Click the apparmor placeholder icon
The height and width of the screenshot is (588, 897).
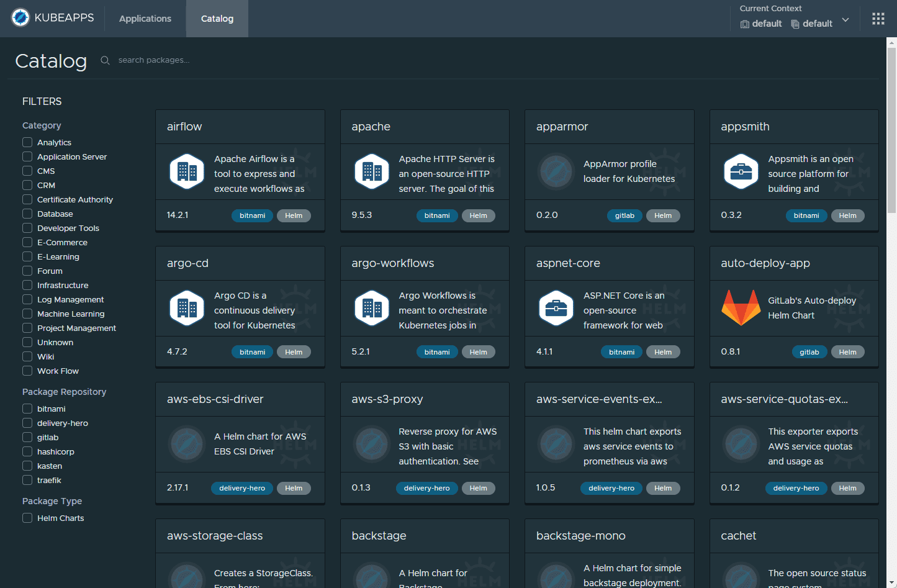[556, 171]
